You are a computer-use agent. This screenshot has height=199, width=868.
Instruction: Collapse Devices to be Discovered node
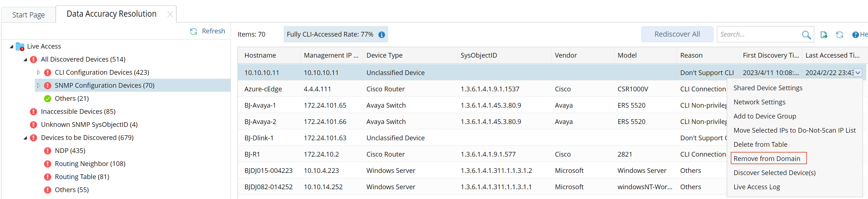click(x=25, y=138)
